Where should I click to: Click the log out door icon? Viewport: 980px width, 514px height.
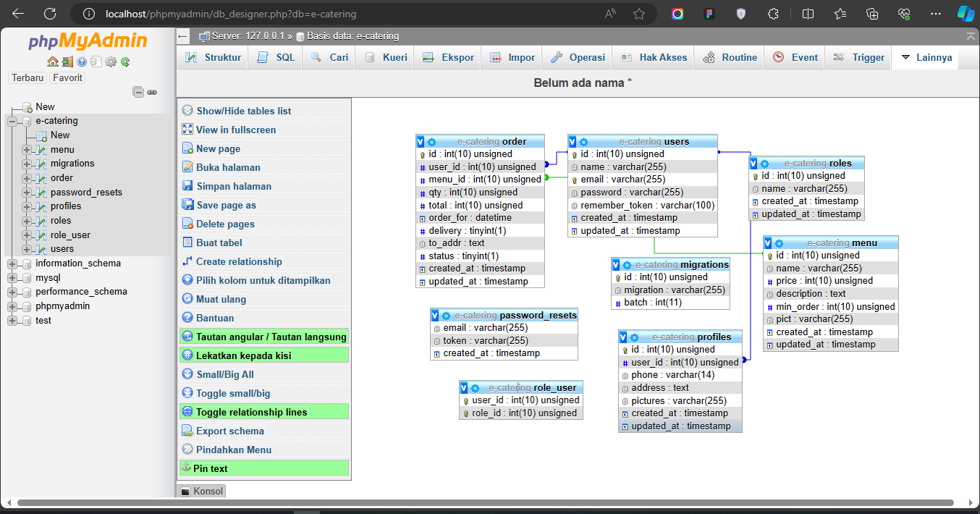(67, 62)
